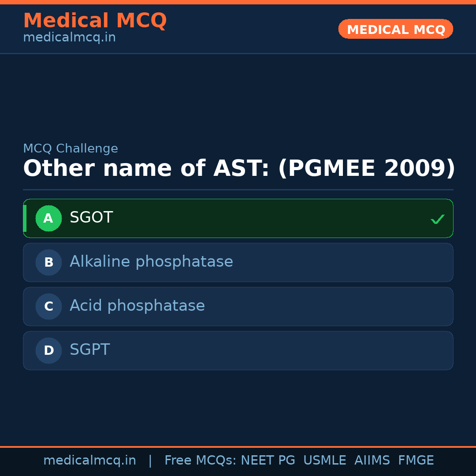The height and width of the screenshot is (476, 476).
Task: Open the medicalmcq.in footer link
Action: click(90, 460)
